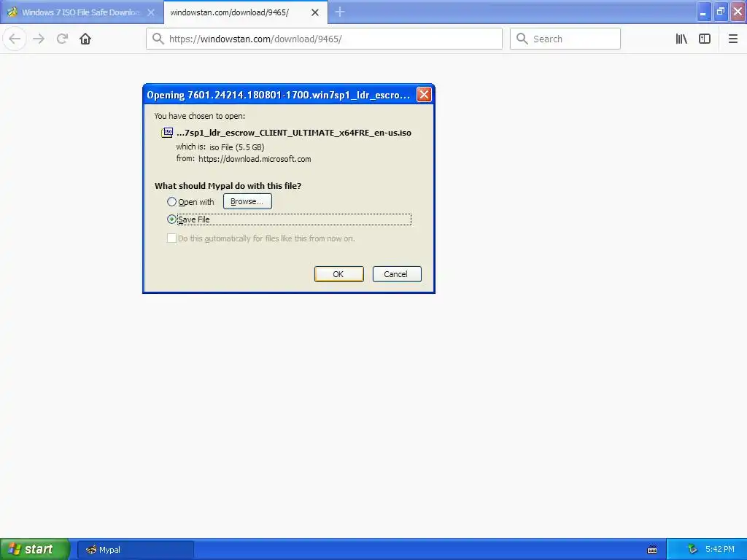The height and width of the screenshot is (560, 747).
Task: Click the Mypal taskbar button
Action: (x=135, y=550)
